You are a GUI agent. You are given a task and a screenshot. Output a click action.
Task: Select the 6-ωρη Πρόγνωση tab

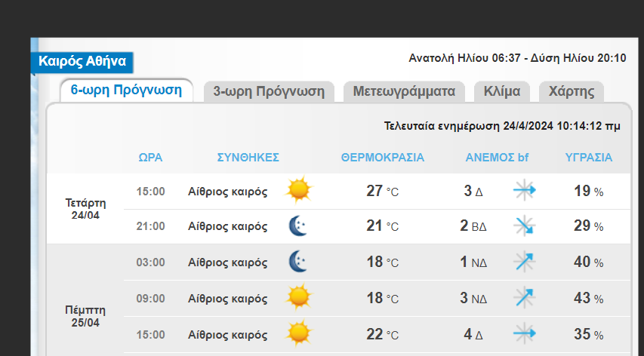[127, 91]
